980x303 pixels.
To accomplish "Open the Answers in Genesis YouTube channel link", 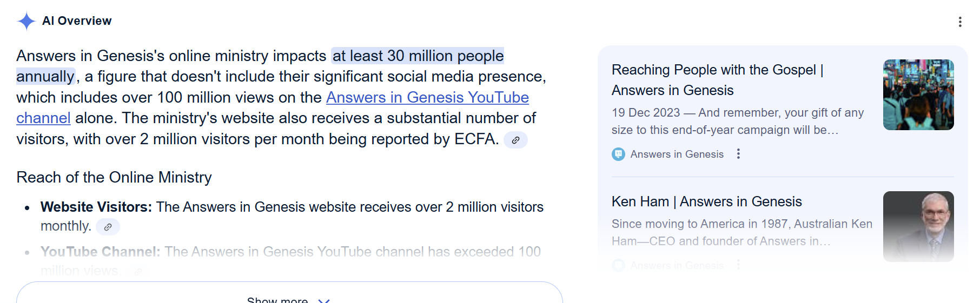I will tap(427, 98).
